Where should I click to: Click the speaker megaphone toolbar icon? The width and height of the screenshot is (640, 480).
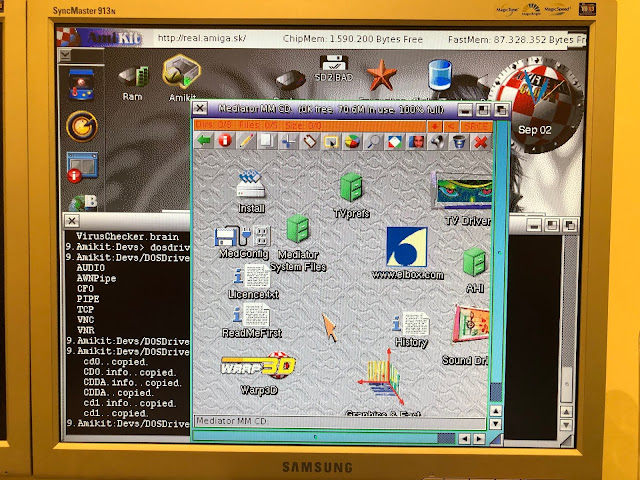(438, 142)
